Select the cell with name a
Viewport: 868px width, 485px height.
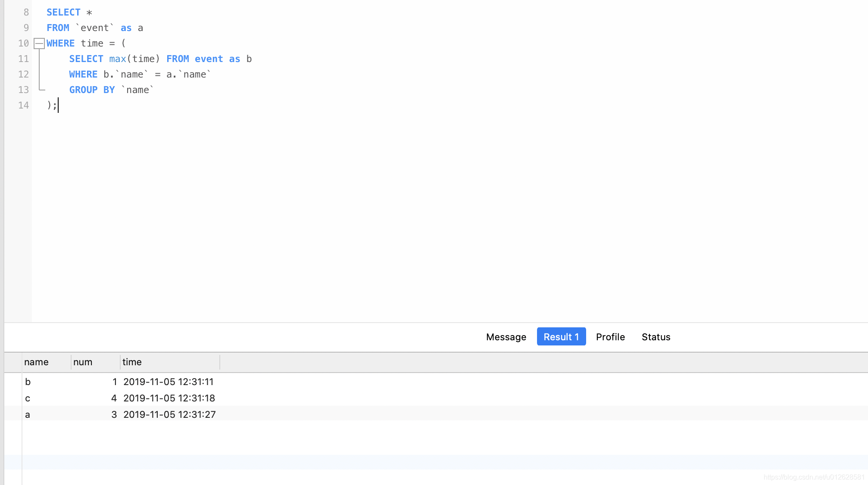click(x=47, y=414)
